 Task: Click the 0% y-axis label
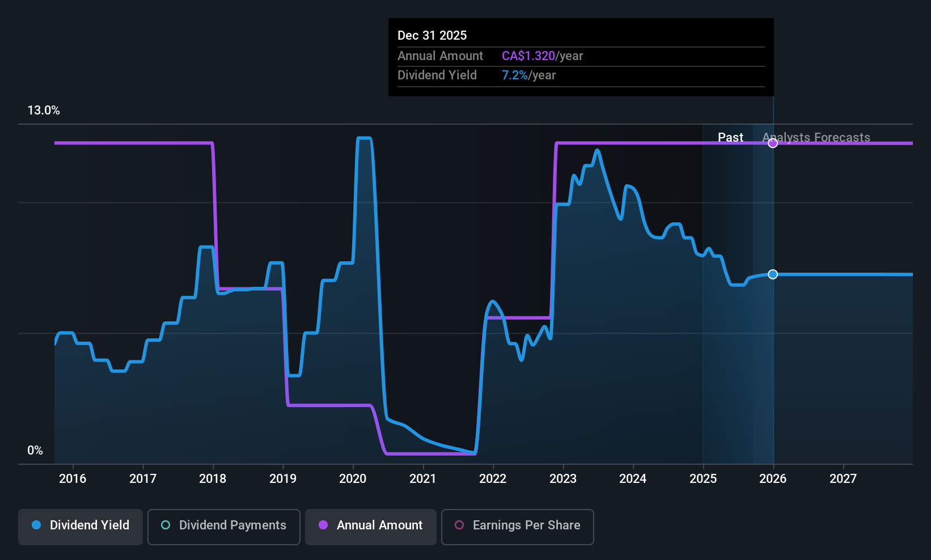click(x=35, y=451)
